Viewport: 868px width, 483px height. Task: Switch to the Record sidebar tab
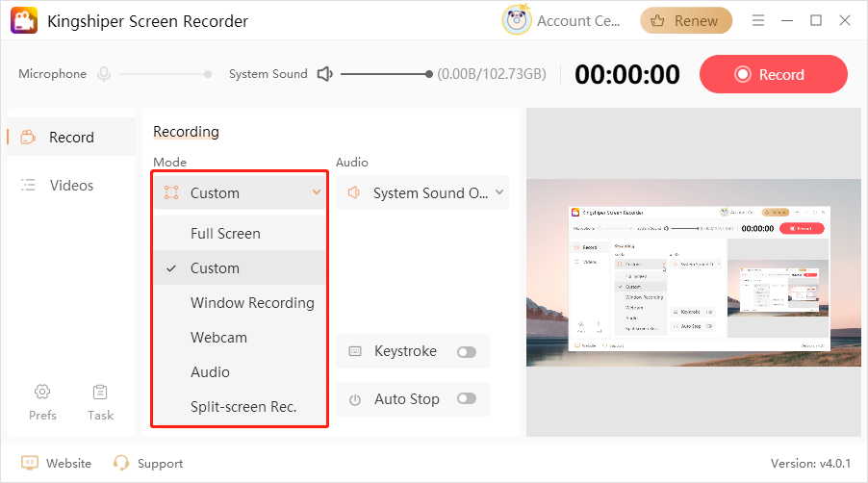pyautogui.click(x=71, y=137)
